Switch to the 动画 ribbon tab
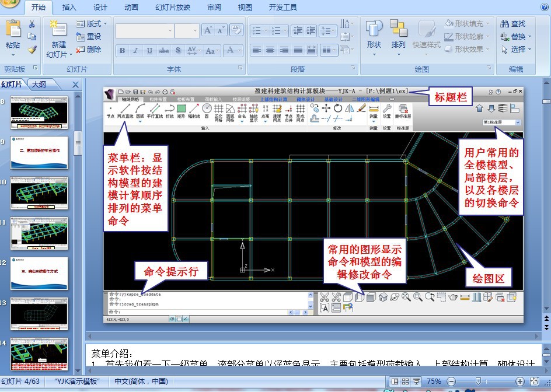Viewport: 551px width, 392px height. tap(131, 8)
